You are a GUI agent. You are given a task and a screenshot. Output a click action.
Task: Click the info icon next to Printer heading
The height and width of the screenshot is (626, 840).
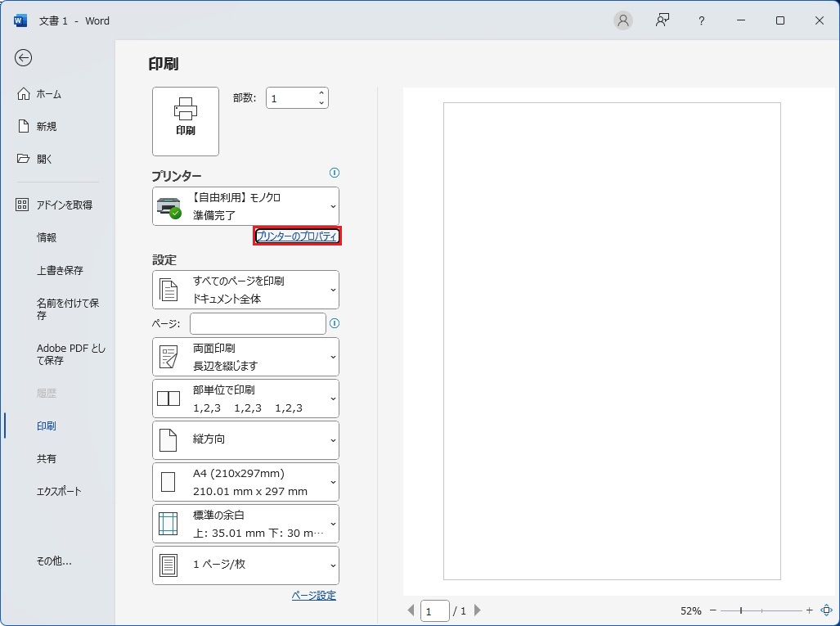point(334,173)
